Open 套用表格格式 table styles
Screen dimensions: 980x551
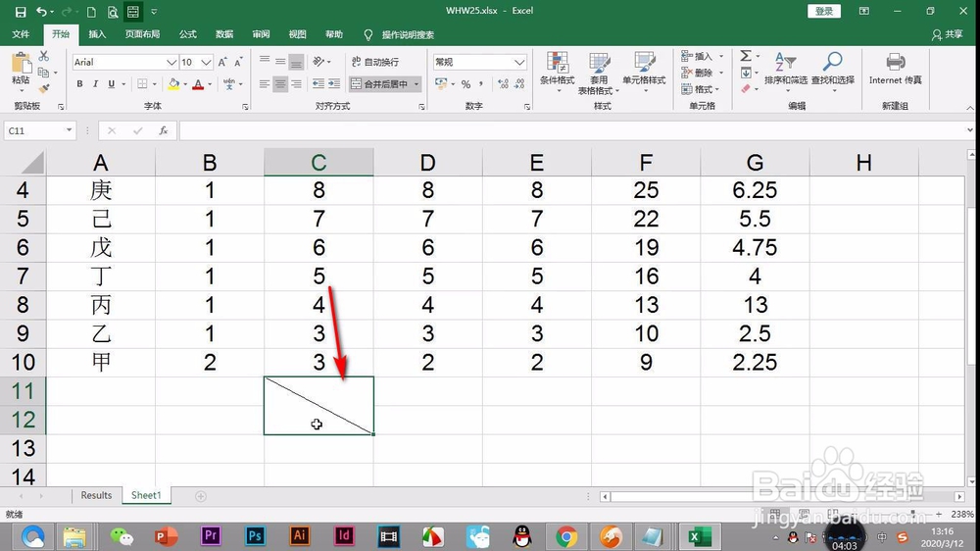[599, 74]
